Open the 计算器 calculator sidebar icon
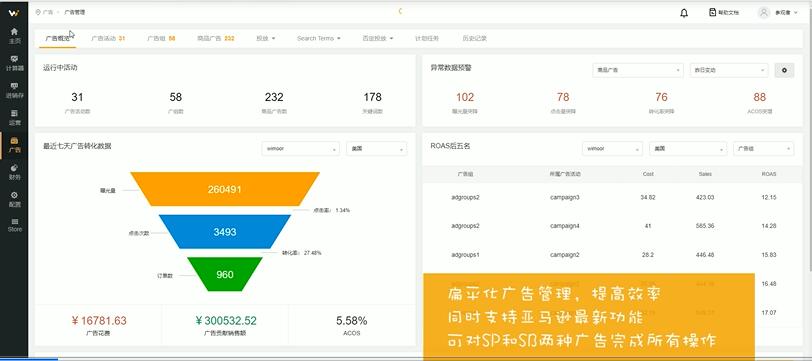Viewport: 812px width, 361px height. [14, 63]
